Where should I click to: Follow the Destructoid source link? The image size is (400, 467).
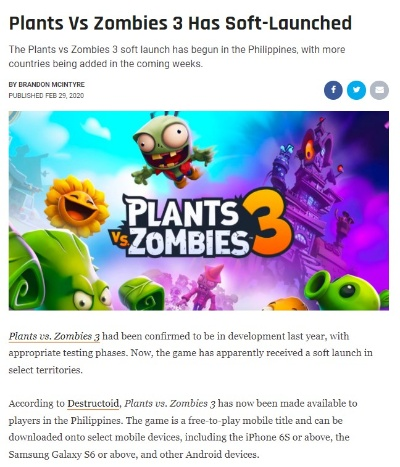pos(93,404)
